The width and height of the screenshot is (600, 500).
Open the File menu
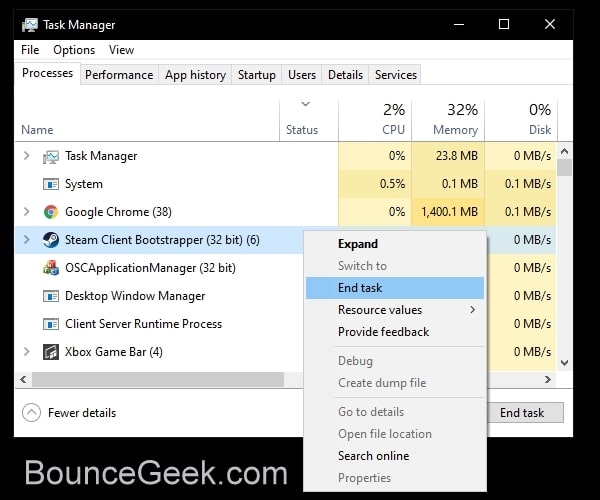[30, 50]
